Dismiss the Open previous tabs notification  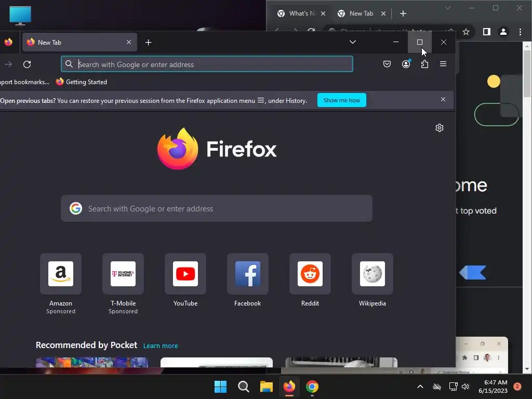443,99
